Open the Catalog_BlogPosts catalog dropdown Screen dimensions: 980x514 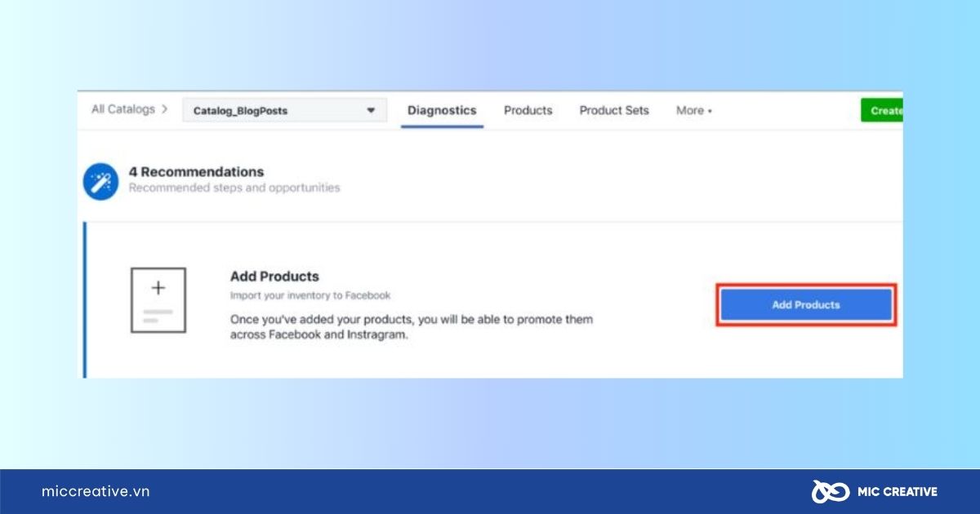[x=284, y=111]
